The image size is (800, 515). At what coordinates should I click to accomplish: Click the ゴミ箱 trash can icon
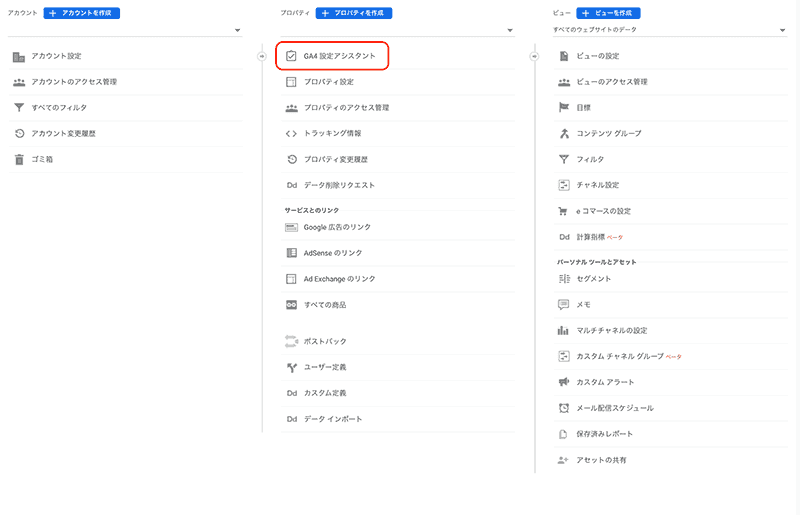coord(19,160)
